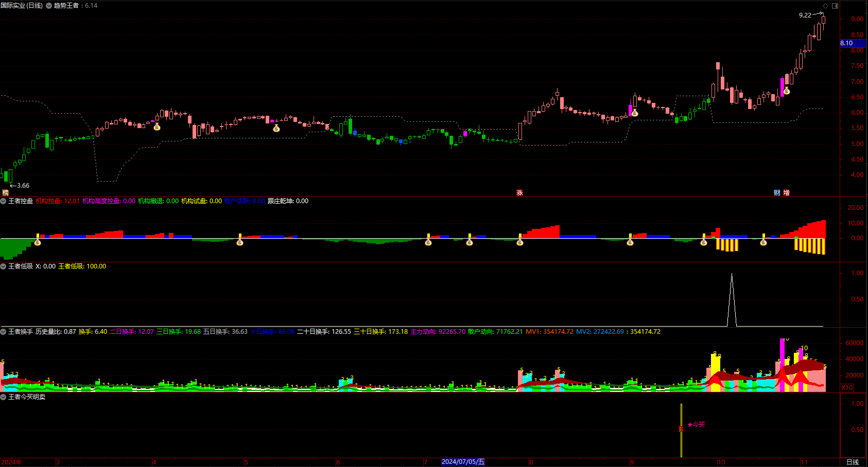The image size is (868, 467).
Task: Open the 王者控盘 indicator dropdown arrow
Action: (3, 201)
